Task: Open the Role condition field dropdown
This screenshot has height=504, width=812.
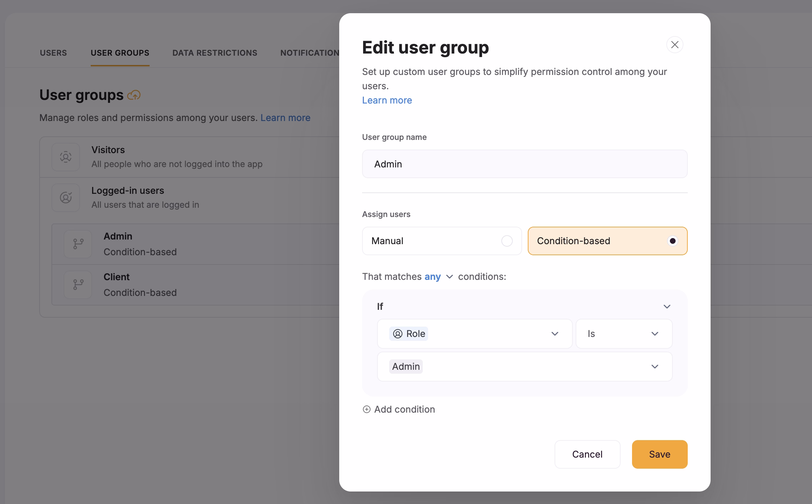Action: (555, 334)
